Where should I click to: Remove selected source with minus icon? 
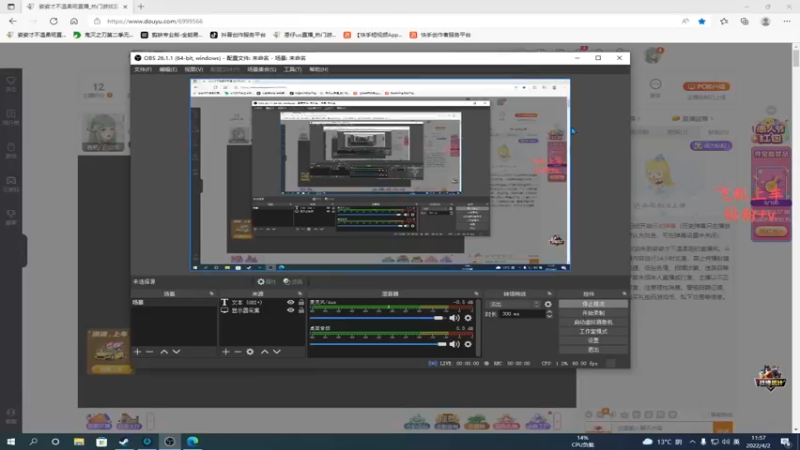[238, 352]
